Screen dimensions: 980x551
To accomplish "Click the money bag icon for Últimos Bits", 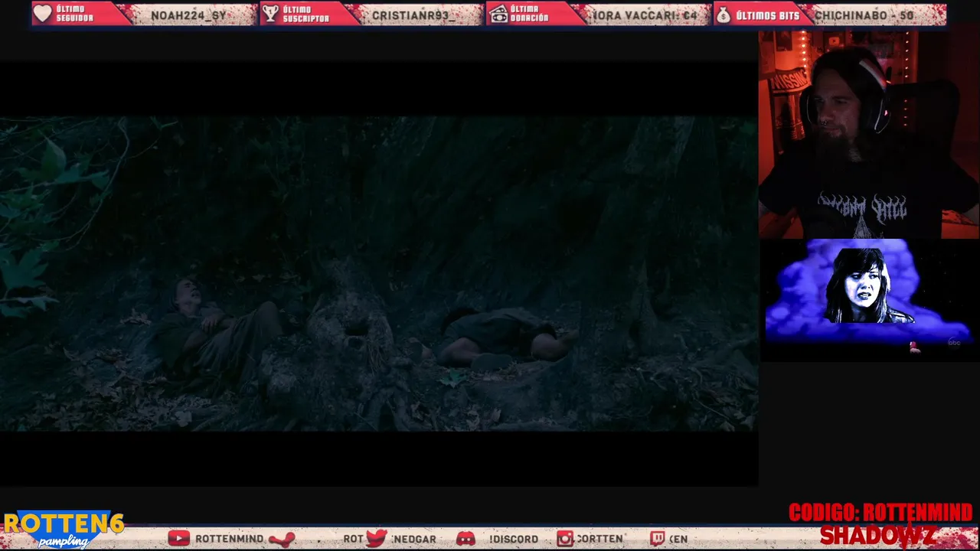I will click(723, 15).
